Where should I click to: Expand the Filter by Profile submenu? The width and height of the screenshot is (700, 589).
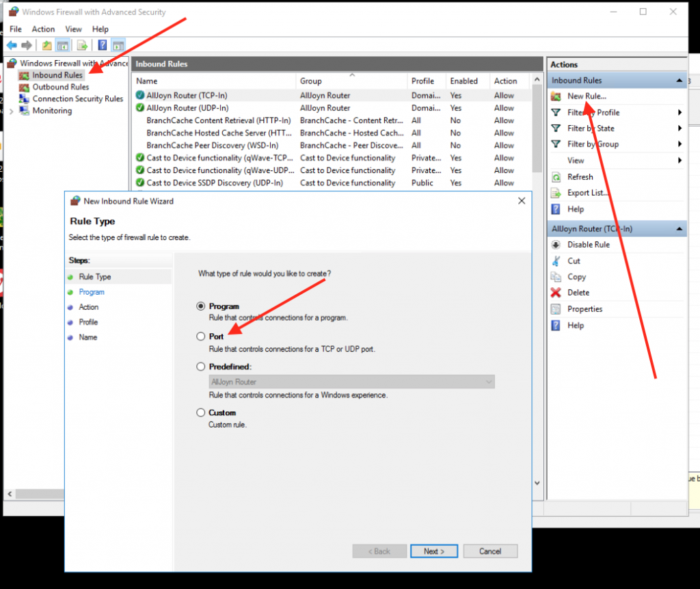pyautogui.click(x=679, y=112)
